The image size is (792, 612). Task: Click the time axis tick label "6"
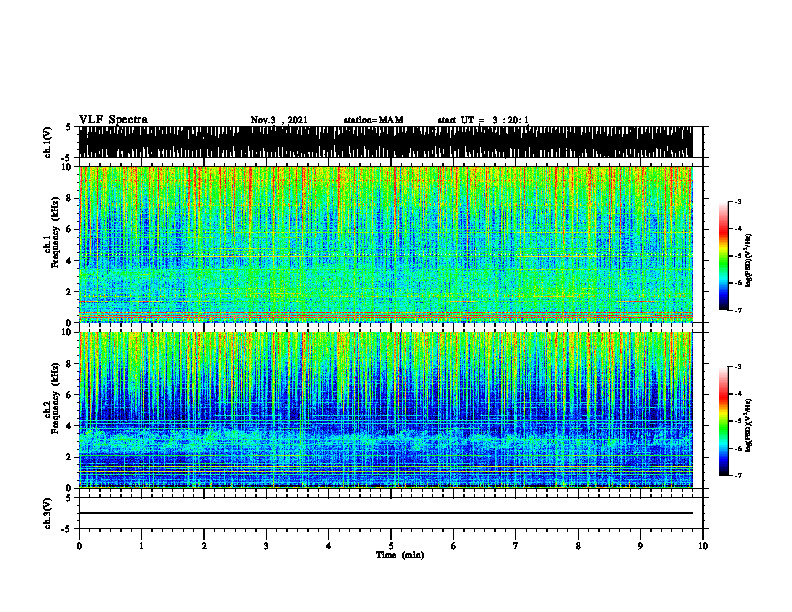point(454,546)
